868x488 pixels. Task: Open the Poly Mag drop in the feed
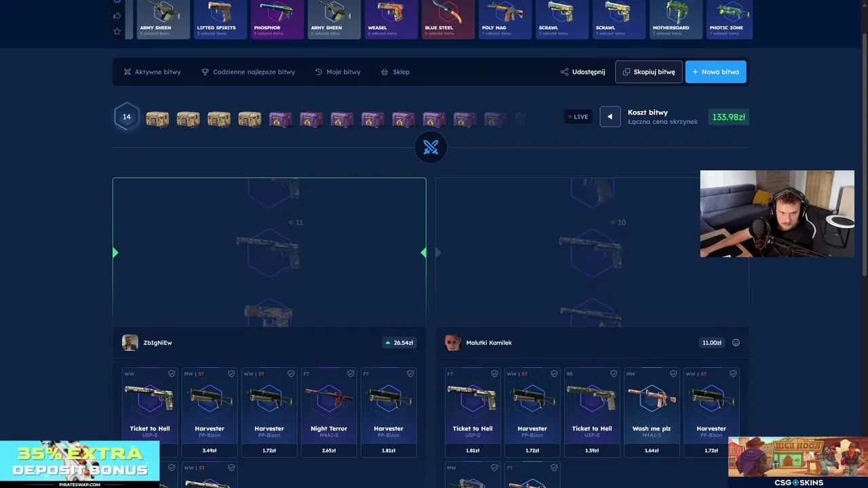tap(505, 19)
